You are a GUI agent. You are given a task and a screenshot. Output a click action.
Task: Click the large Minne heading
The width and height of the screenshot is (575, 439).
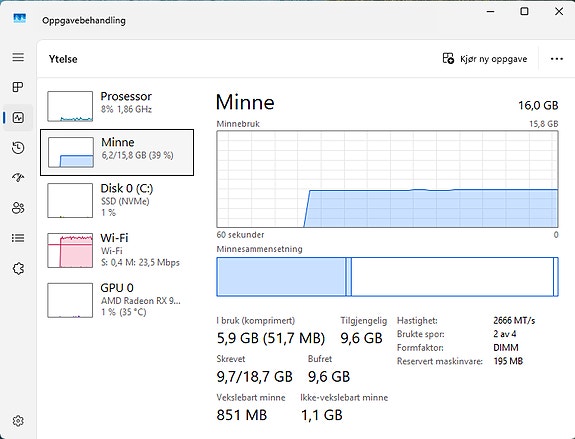coord(245,102)
